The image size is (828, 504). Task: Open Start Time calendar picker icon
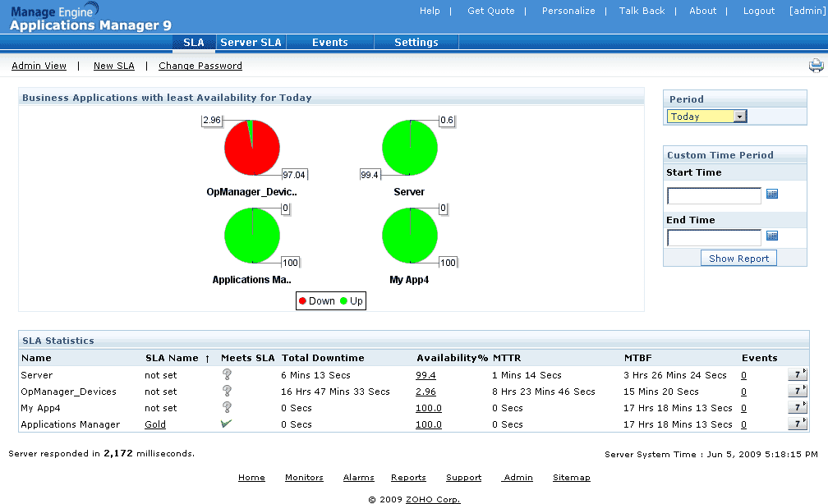(x=772, y=194)
